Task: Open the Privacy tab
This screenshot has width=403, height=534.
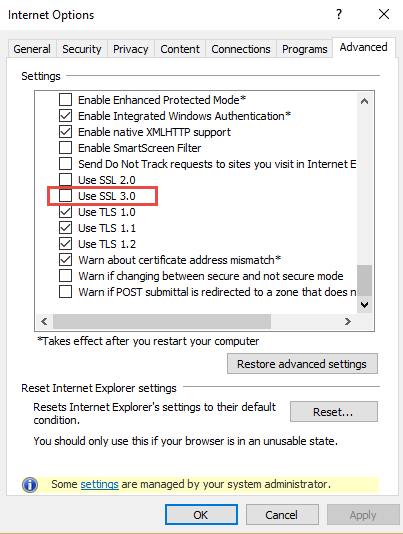Action: point(131,49)
